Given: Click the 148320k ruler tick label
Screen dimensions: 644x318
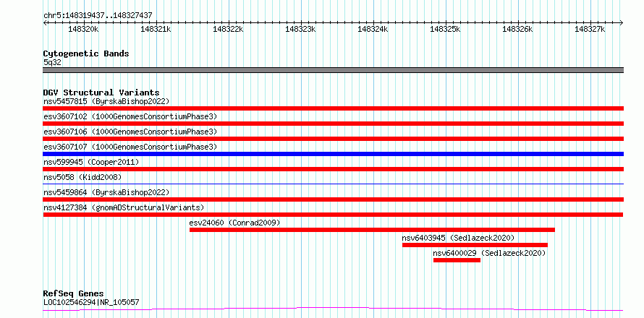Looking at the screenshot, I should coord(83,29).
